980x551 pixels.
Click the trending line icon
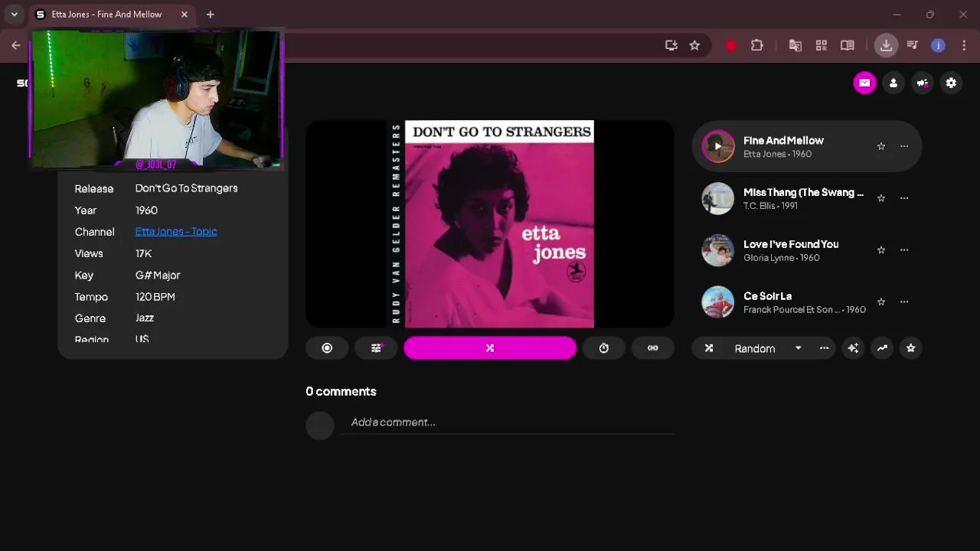pyautogui.click(x=882, y=348)
